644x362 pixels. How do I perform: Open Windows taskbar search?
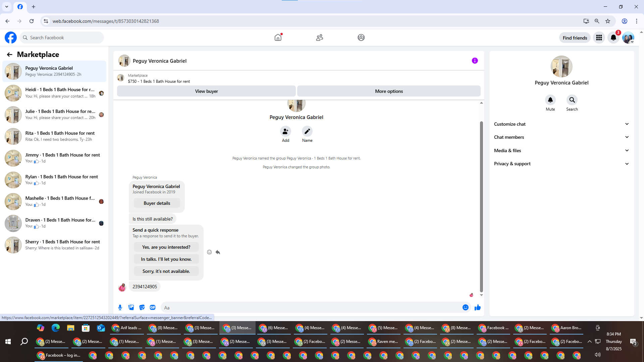[x=24, y=342]
